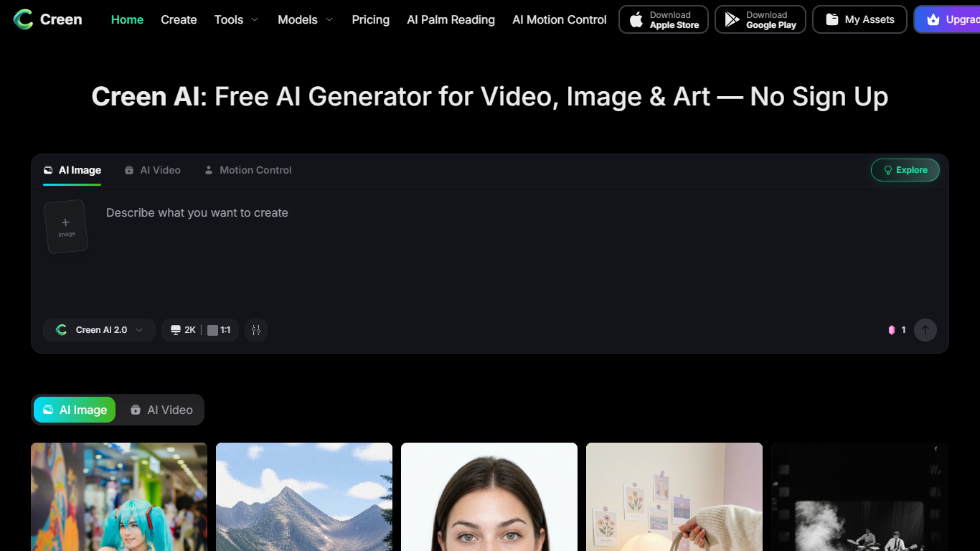Screen dimensions: 980x551
Task: Open the blue-haired cosplay image
Action: [119, 496]
